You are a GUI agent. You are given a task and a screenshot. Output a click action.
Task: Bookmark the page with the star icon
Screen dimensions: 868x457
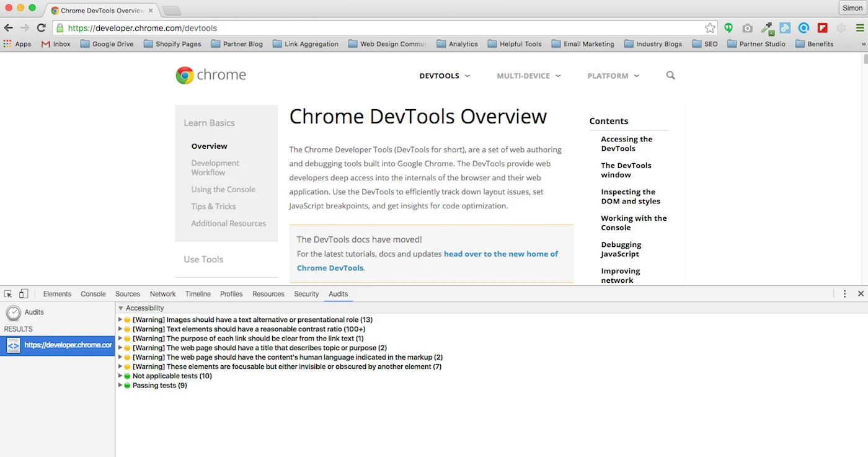tap(709, 28)
